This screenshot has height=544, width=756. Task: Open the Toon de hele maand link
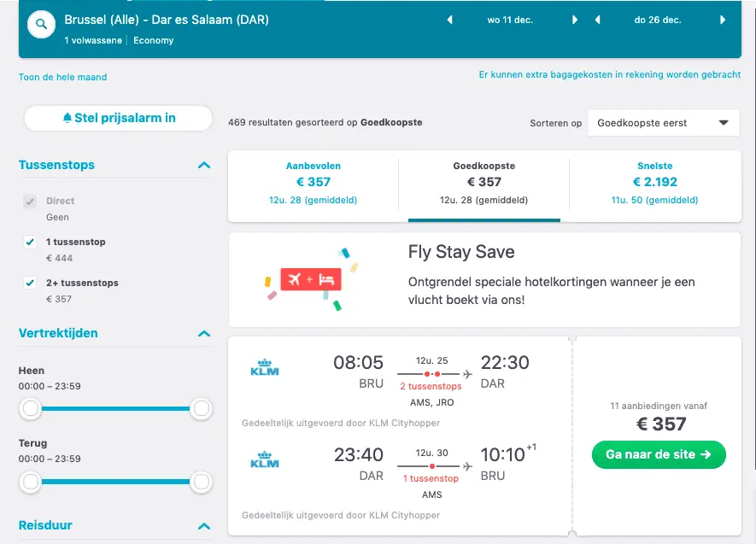(62, 77)
